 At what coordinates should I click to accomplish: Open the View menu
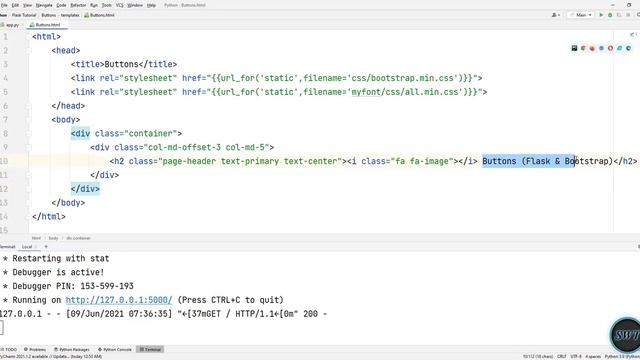pos(27,5)
